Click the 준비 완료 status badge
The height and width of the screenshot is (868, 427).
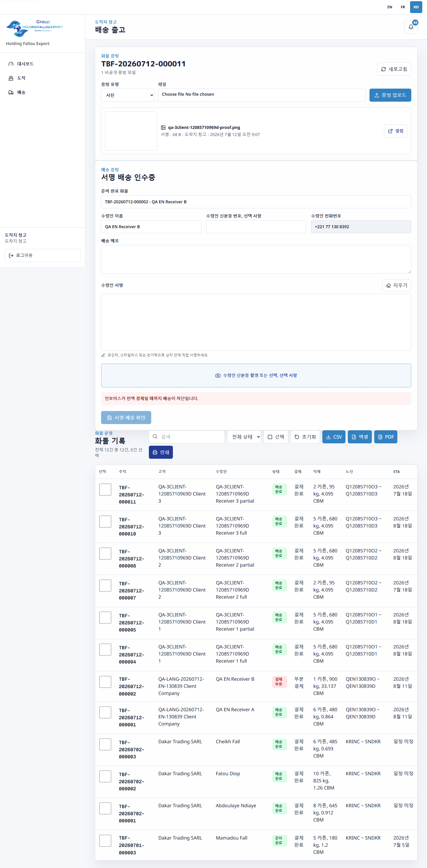click(279, 840)
